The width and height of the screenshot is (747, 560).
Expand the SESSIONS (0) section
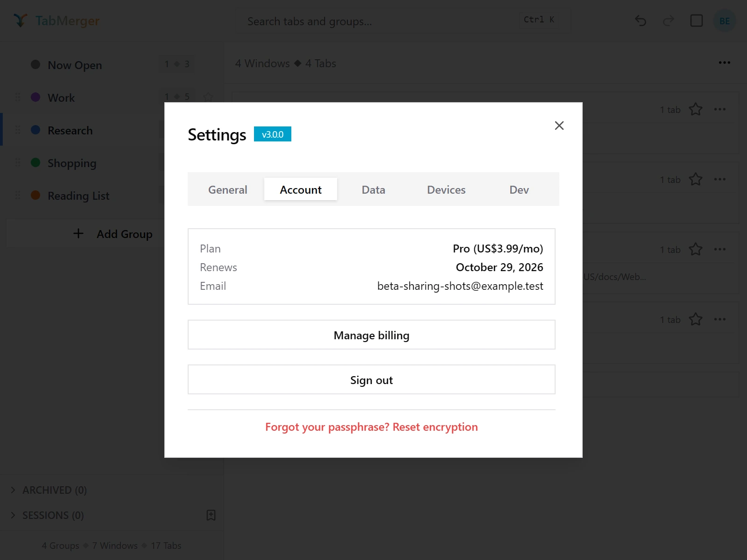(47, 515)
